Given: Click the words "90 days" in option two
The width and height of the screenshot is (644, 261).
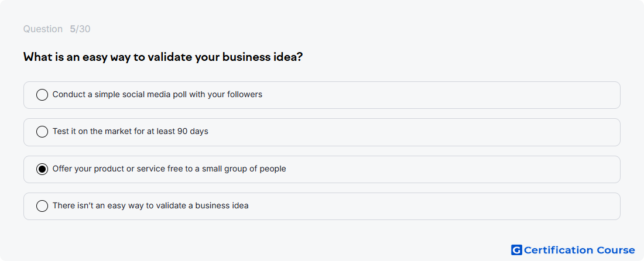Looking at the screenshot, I should point(193,132).
